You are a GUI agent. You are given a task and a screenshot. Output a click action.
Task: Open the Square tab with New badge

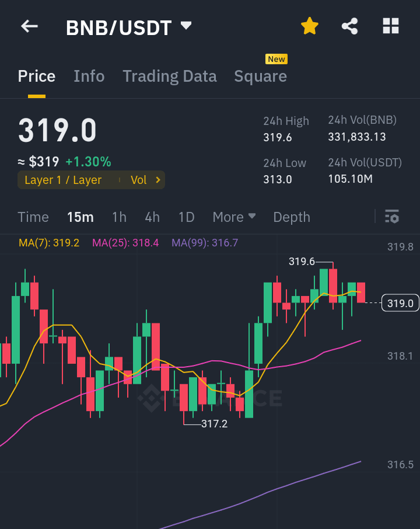click(x=260, y=76)
